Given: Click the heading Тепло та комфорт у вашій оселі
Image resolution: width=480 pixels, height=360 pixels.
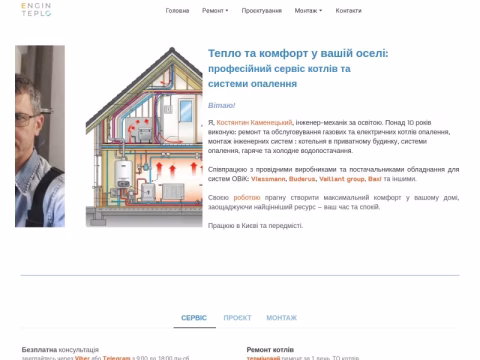Looking at the screenshot, I should coord(298,53).
